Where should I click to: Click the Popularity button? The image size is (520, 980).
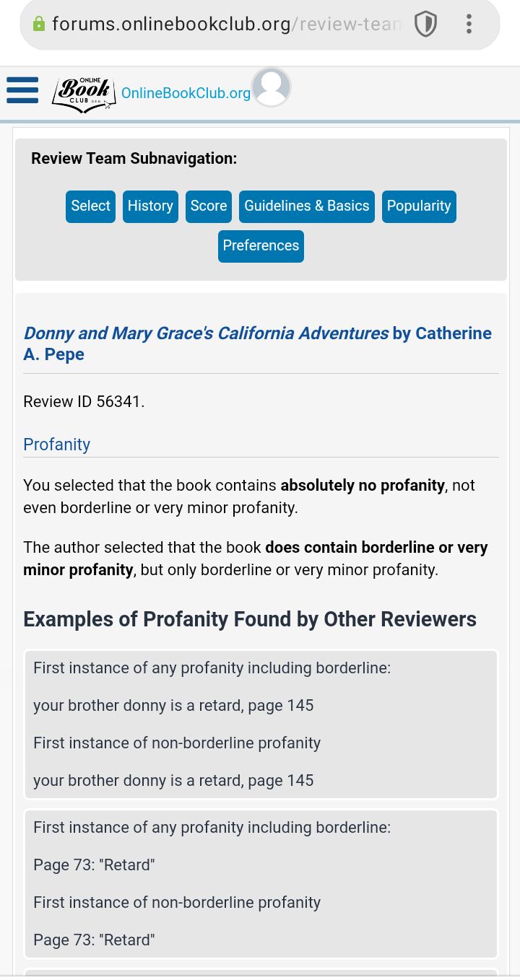(x=419, y=206)
